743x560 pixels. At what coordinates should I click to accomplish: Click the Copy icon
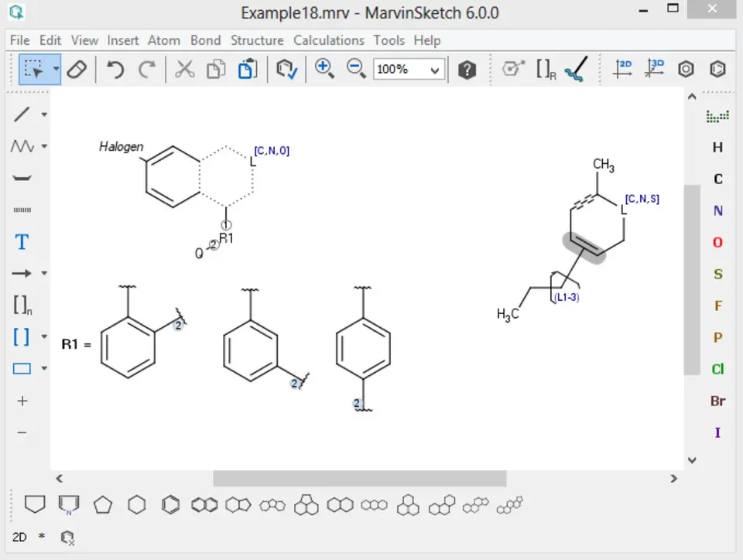[x=216, y=70]
